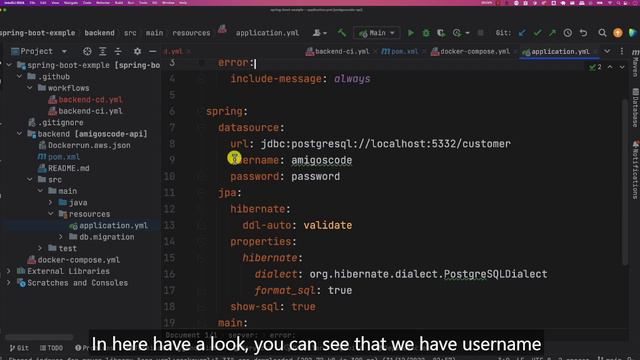Click 'validate' value on ddl-auto line
This screenshot has height=360, width=640.
[327, 225]
